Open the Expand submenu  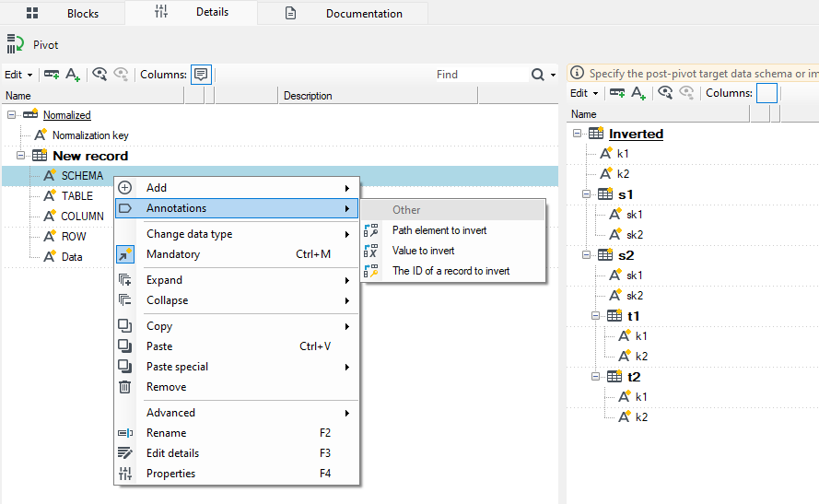(237, 280)
